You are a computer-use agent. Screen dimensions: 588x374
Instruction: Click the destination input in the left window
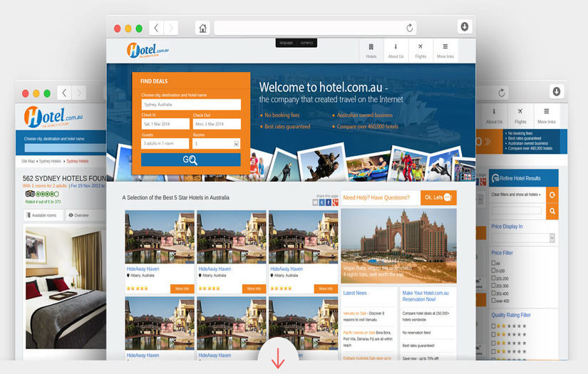66,148
